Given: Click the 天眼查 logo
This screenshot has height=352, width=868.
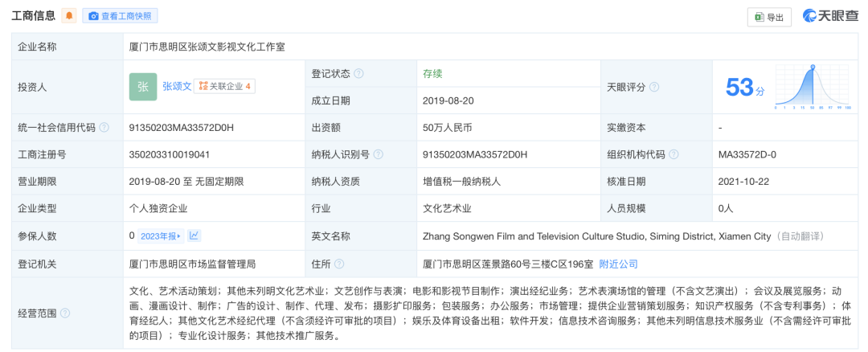Looking at the screenshot, I should (831, 16).
